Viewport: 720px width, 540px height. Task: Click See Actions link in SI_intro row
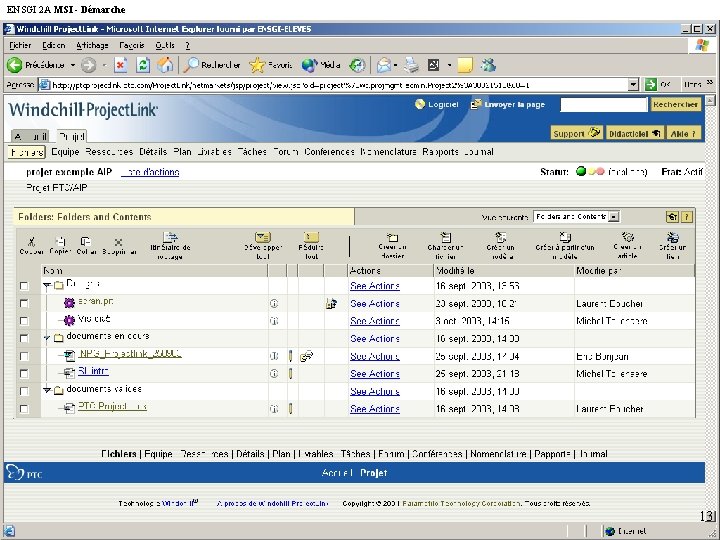tap(375, 374)
